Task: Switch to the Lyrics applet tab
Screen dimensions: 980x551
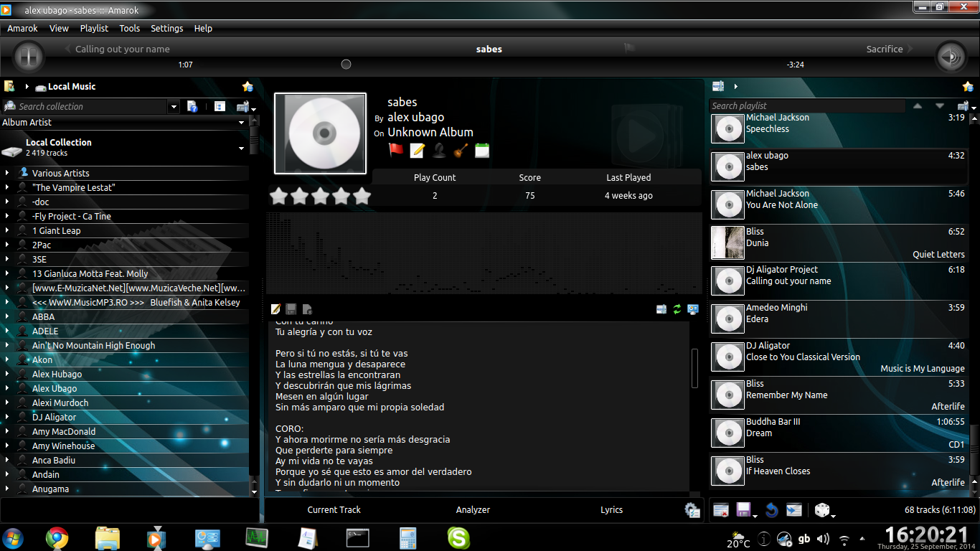Action: point(611,509)
